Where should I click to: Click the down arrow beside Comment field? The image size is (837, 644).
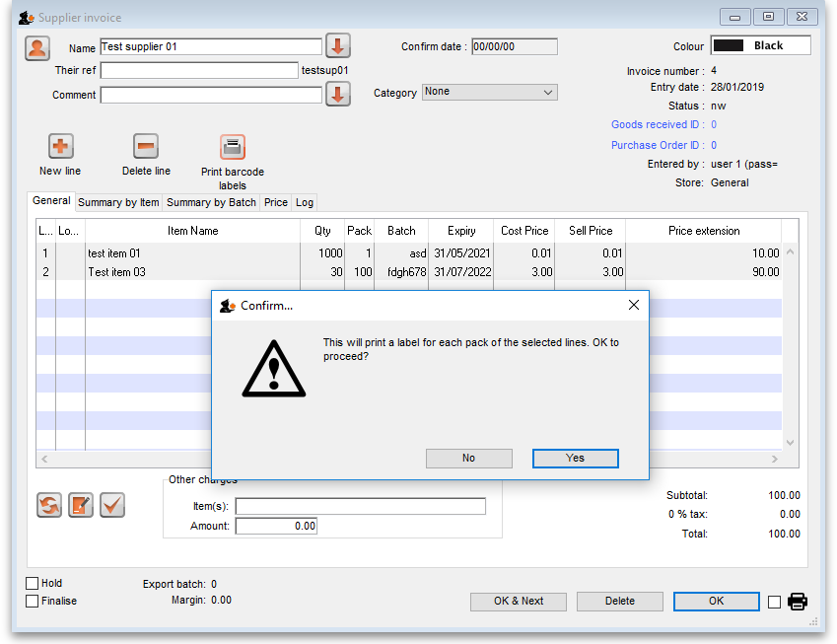coord(338,95)
